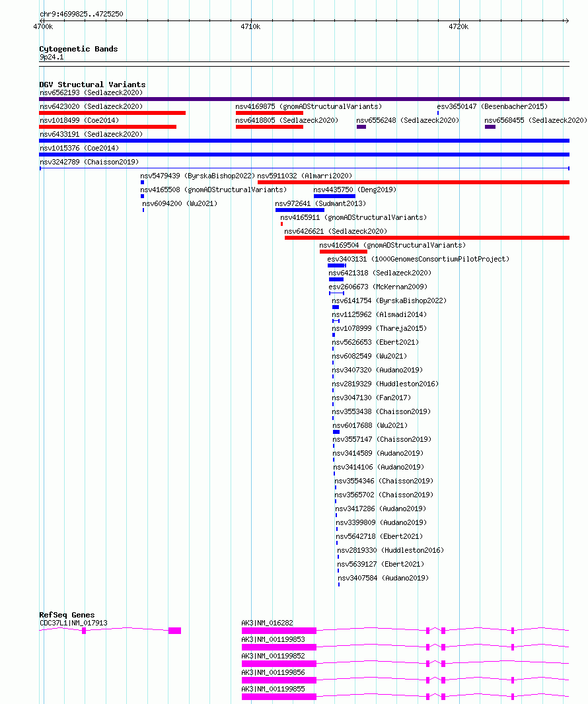Screen dimensions: 588x704
Task: Open the DGV Structural Variants track title
Action: pos(92,85)
